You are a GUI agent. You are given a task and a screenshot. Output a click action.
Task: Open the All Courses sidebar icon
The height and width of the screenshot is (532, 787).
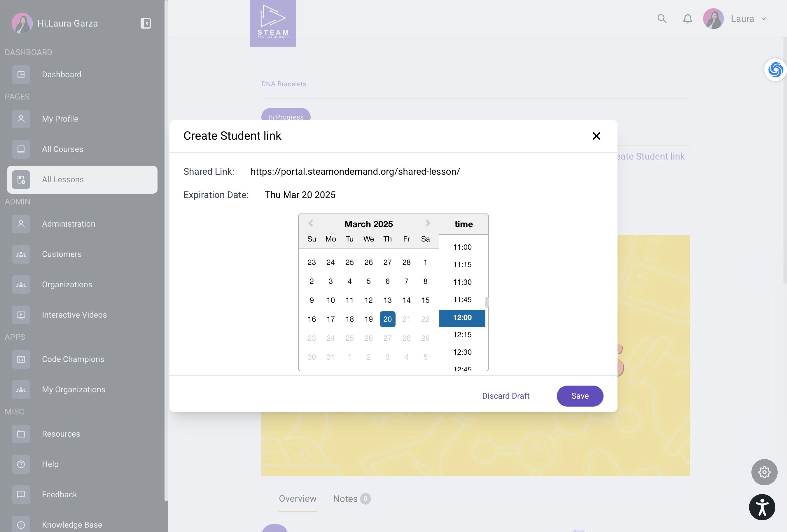coord(21,149)
